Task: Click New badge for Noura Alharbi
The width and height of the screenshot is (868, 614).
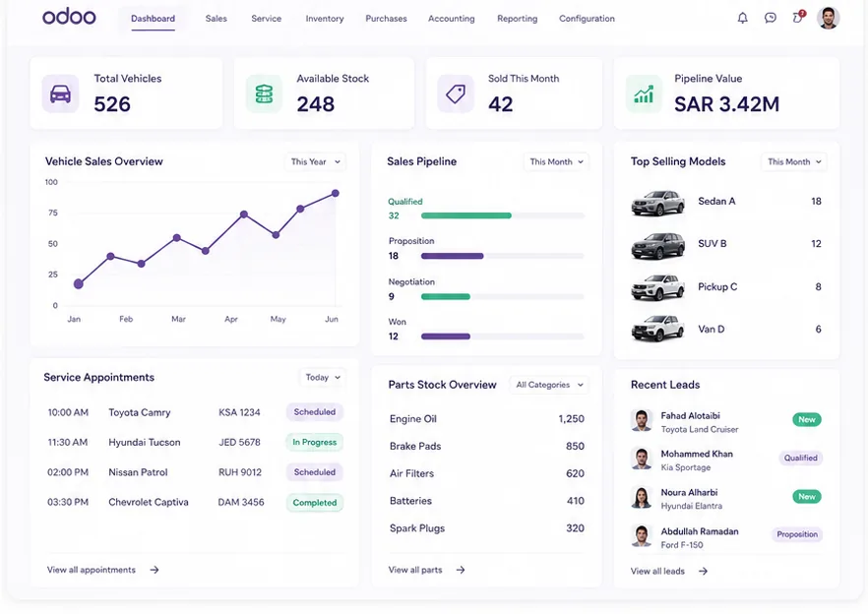Action: (807, 497)
